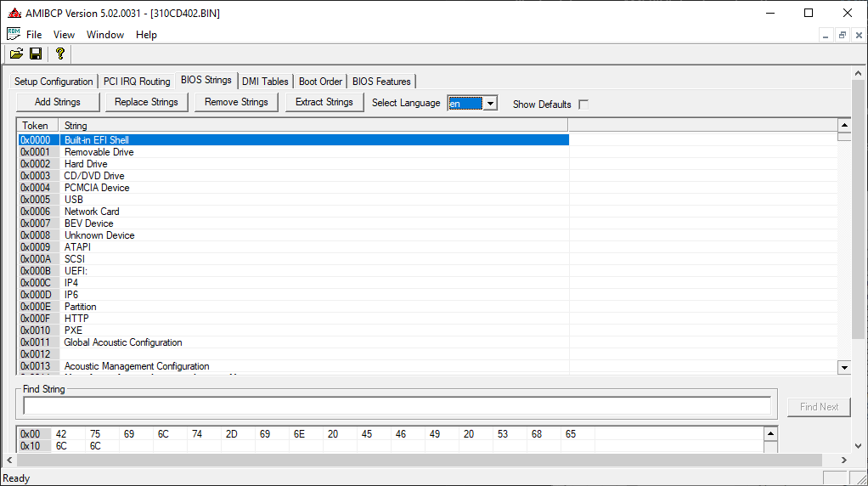Open the View menu
The image size is (868, 486).
(x=64, y=34)
